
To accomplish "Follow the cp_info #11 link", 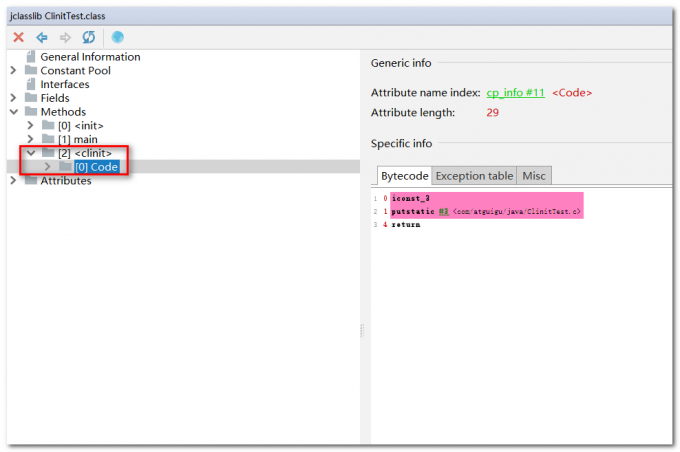I will (x=515, y=92).
